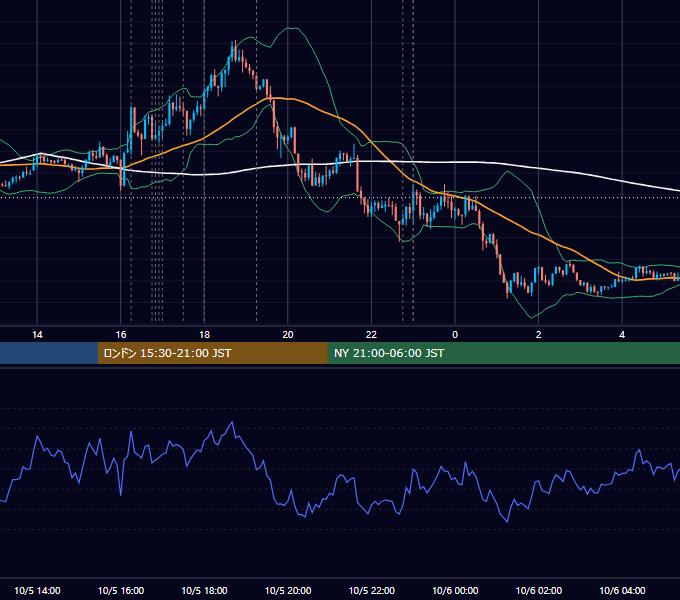Click hour label 4 on price chart axis
This screenshot has width=680, height=600.
(x=622, y=335)
